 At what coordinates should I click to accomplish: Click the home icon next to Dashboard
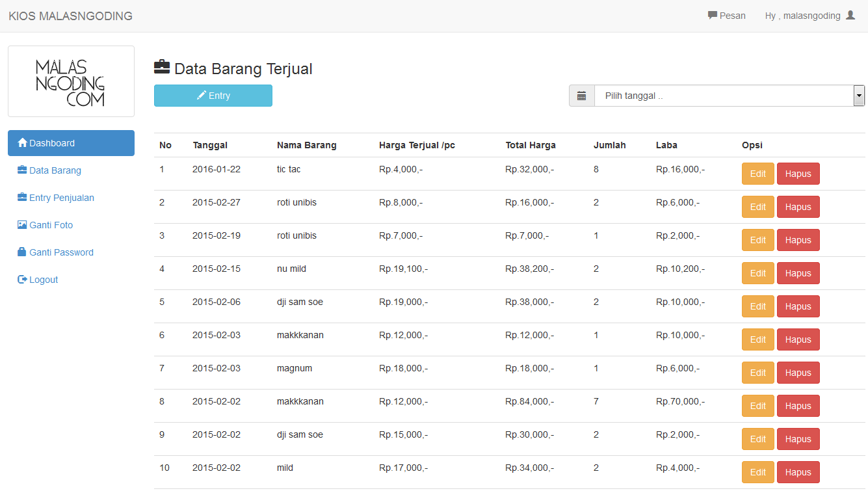[22, 143]
